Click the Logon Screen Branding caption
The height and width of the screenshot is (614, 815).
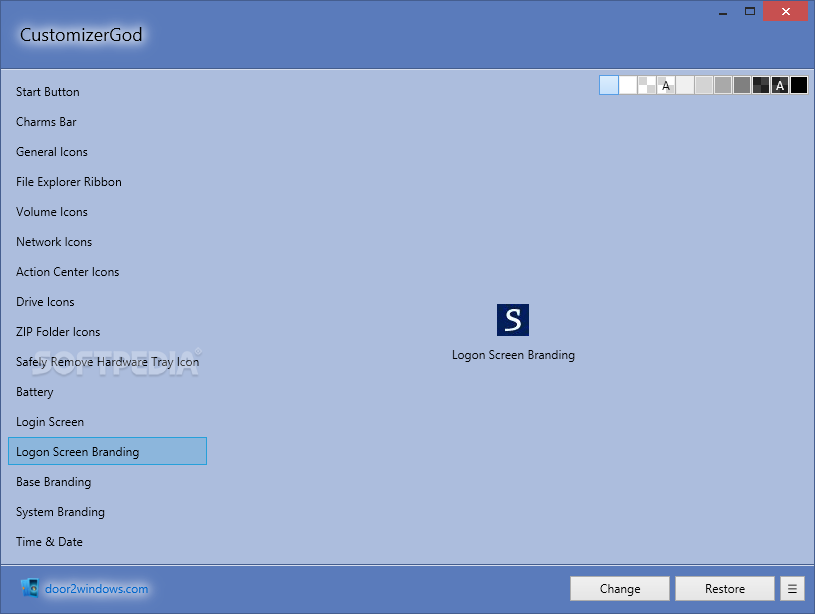point(513,355)
